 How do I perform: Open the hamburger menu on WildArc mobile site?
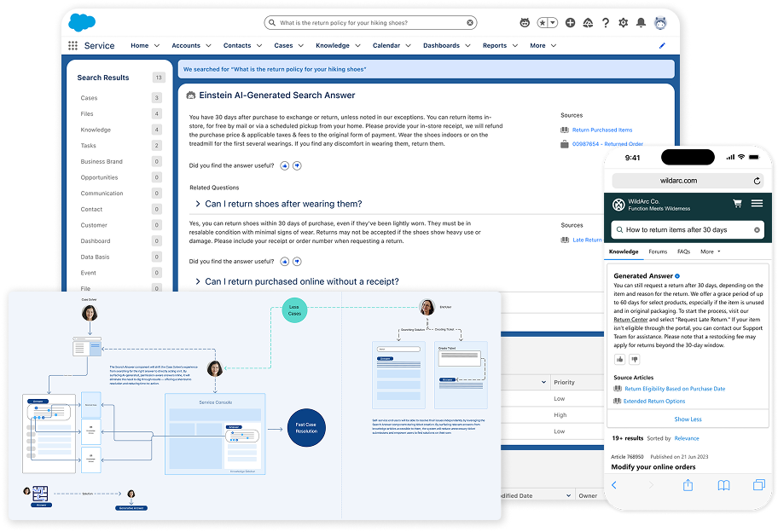757,204
